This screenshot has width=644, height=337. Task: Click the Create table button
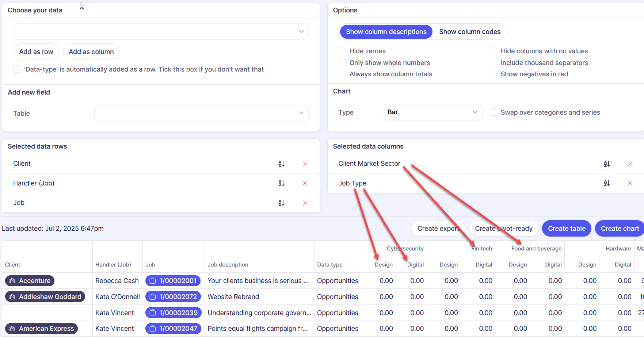[566, 229]
